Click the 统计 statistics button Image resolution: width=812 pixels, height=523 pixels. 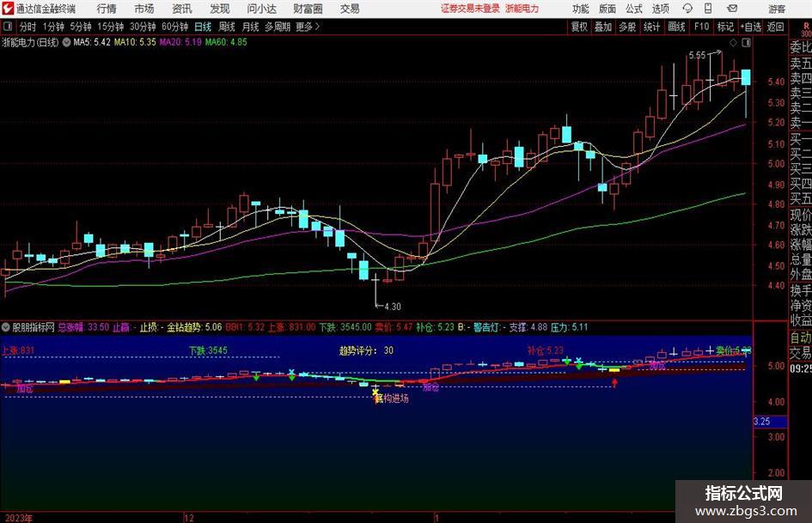pos(651,27)
